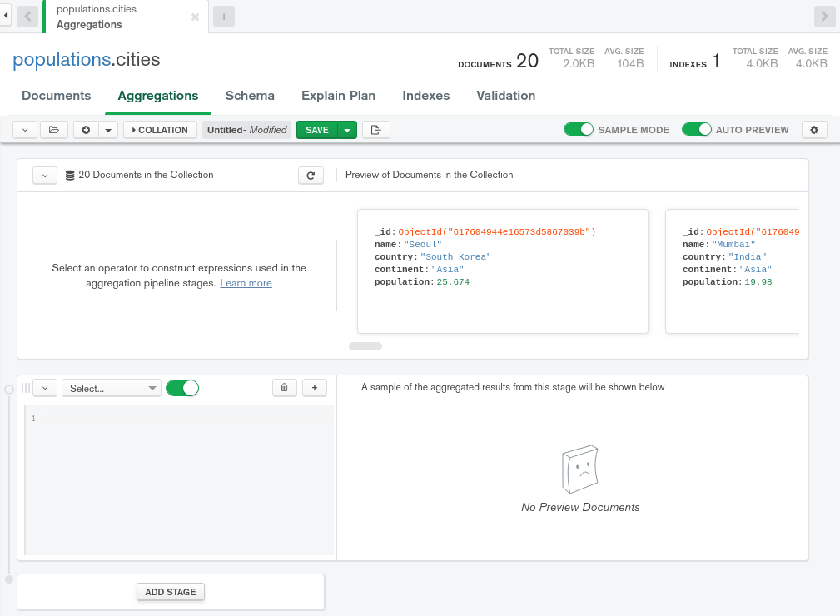Click the Untitled pipeline name field
The height and width of the screenshot is (616, 840).
pyautogui.click(x=246, y=129)
